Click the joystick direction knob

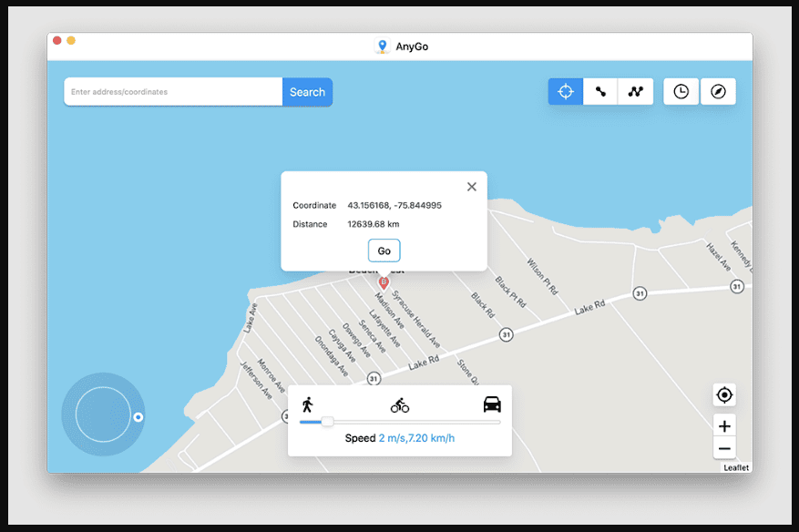coord(138,417)
